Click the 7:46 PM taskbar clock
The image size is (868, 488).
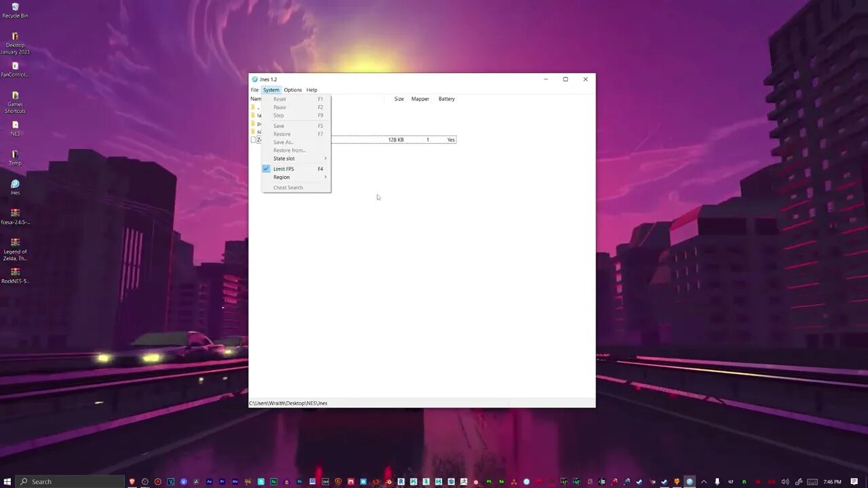pyautogui.click(x=832, y=481)
